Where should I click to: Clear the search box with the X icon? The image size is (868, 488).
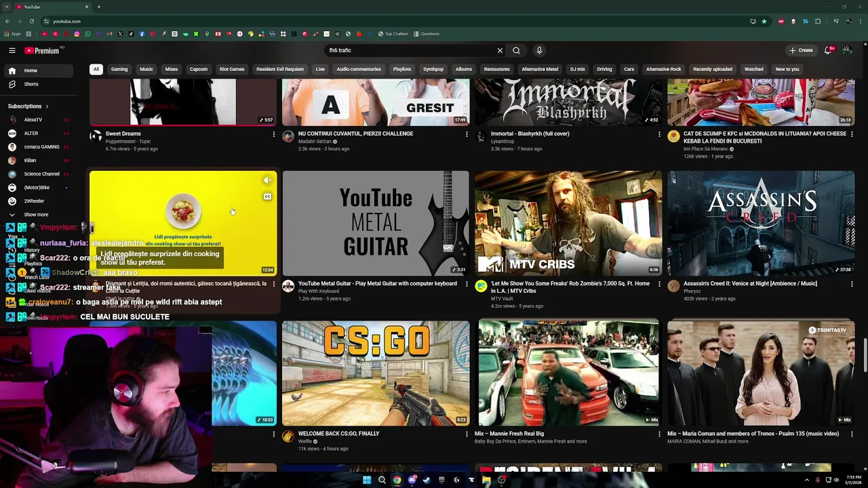pos(500,50)
